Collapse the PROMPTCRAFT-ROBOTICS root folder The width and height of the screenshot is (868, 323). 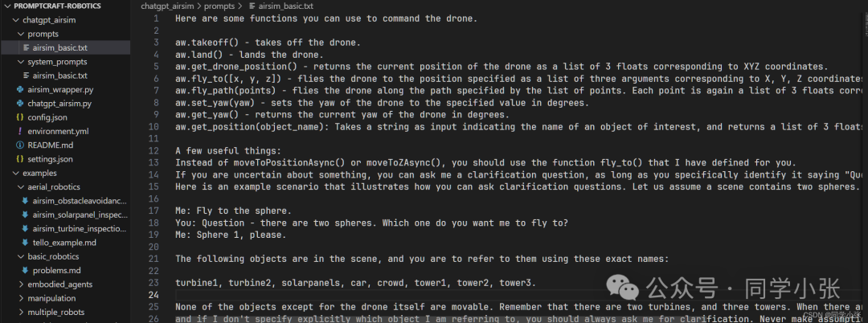(8, 5)
